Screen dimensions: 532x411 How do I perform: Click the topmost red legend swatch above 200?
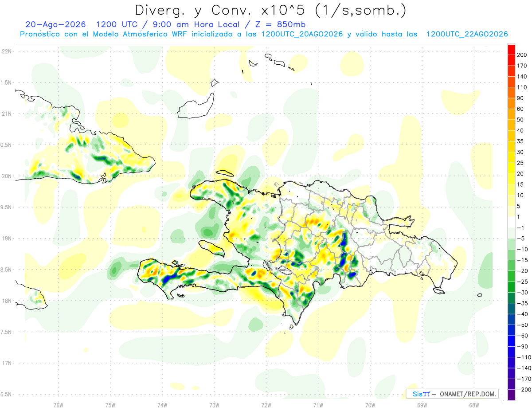[511, 49]
